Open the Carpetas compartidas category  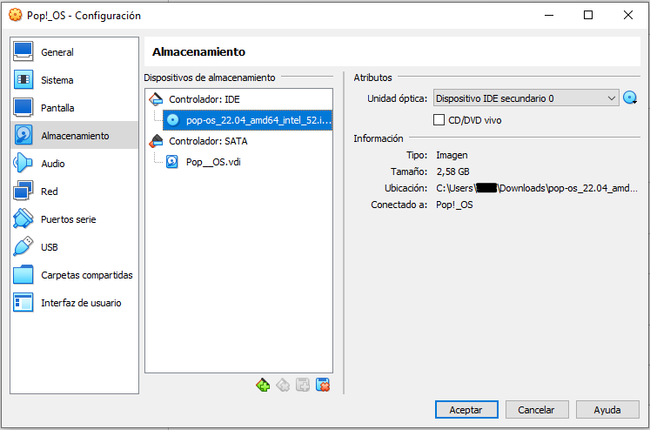[75, 275]
